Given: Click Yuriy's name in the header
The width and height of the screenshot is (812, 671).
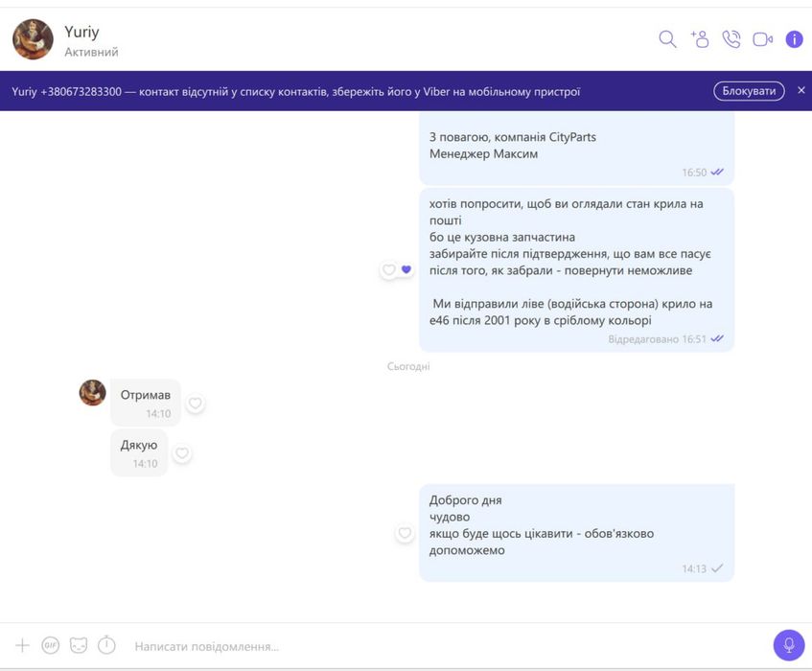Looking at the screenshot, I should 81,32.
